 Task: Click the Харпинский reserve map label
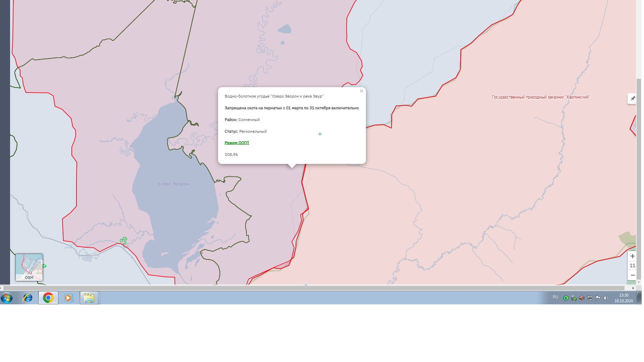pyautogui.click(x=541, y=97)
